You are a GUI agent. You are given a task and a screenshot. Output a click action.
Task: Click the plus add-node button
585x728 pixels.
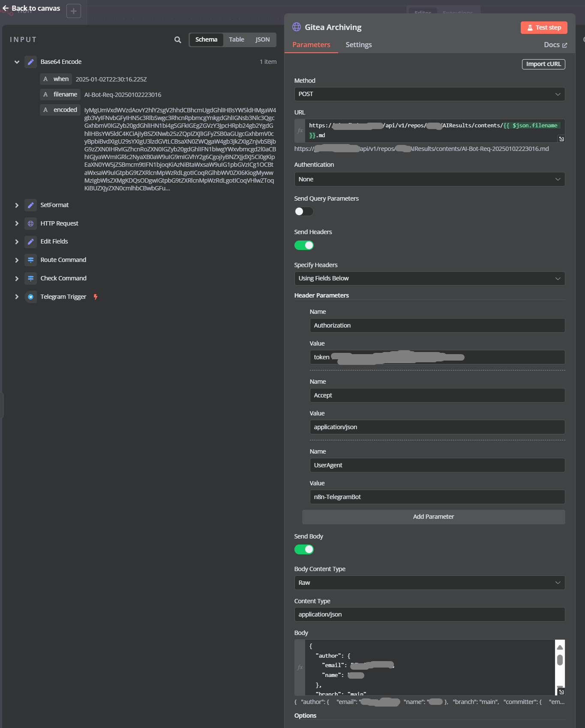(x=74, y=11)
